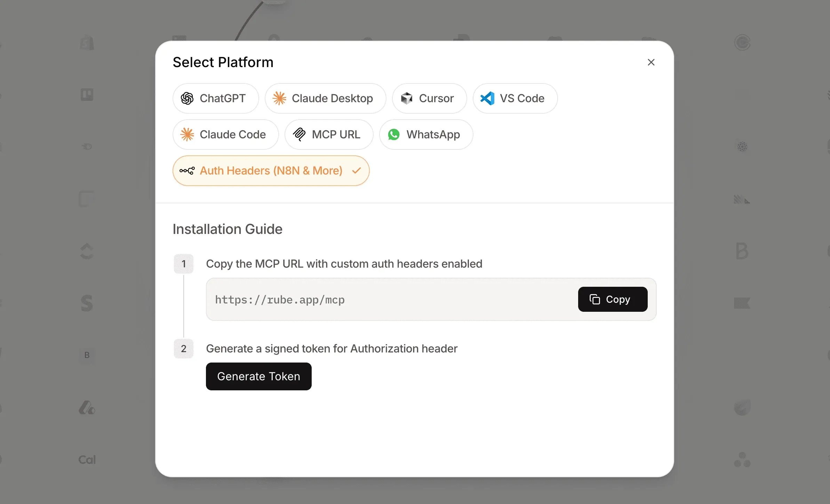Click the Claude Desktop starburst icon
The height and width of the screenshot is (504, 830).
pyautogui.click(x=279, y=98)
